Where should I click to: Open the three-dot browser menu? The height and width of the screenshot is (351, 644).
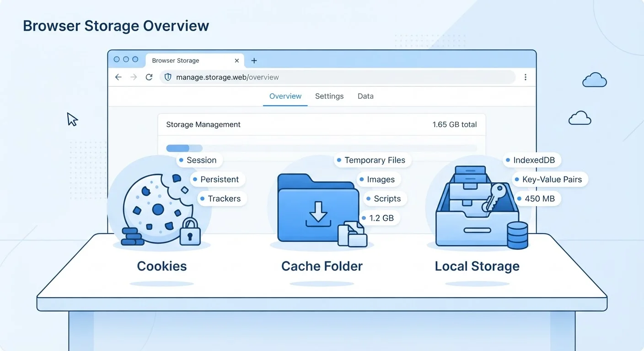tap(526, 77)
